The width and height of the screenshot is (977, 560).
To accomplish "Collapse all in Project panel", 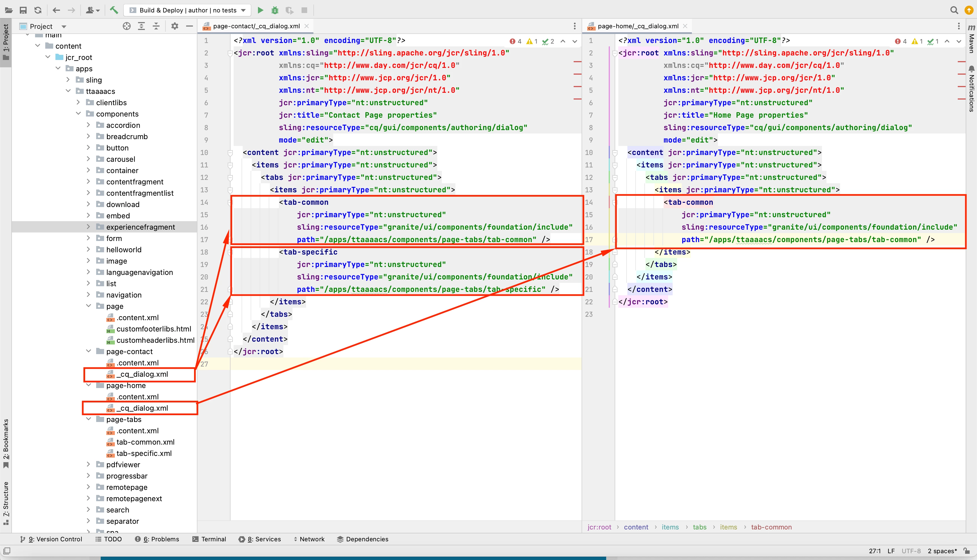I will click(x=156, y=26).
